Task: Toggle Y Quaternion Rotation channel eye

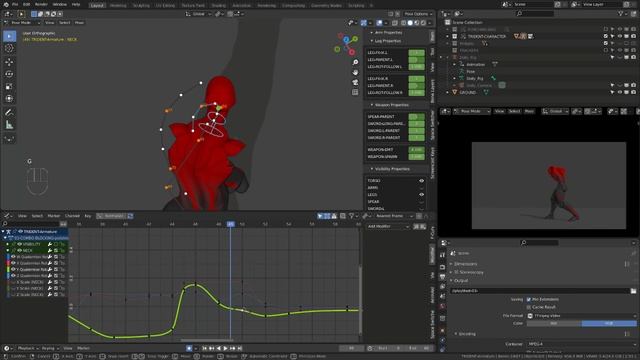Action: click(13, 269)
